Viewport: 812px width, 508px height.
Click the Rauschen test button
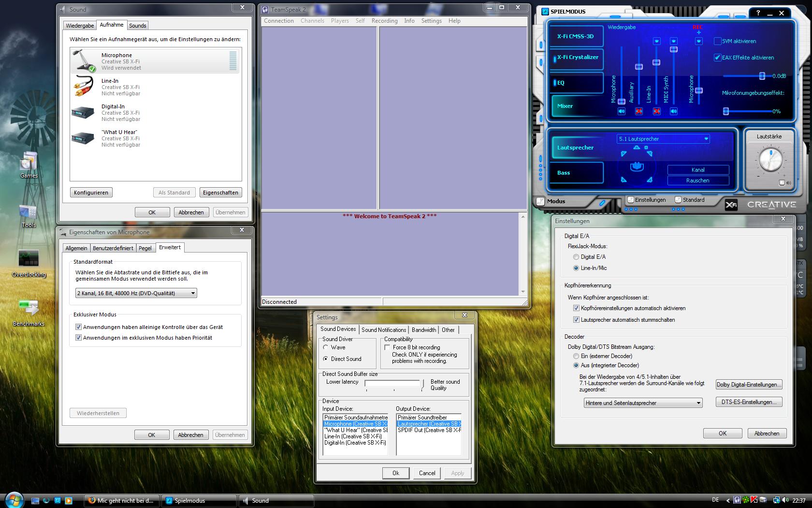[x=698, y=180]
